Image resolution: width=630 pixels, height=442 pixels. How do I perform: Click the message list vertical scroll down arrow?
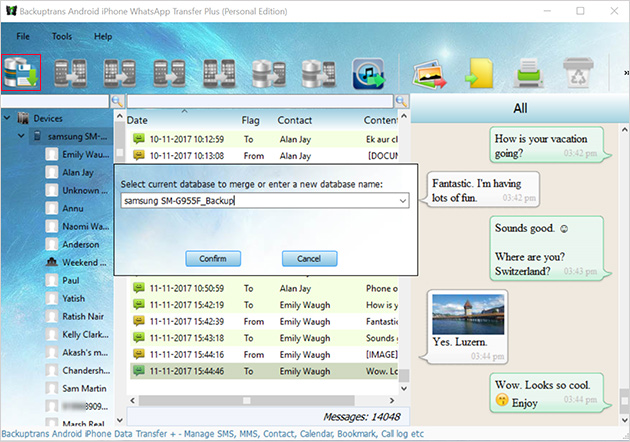click(x=404, y=388)
